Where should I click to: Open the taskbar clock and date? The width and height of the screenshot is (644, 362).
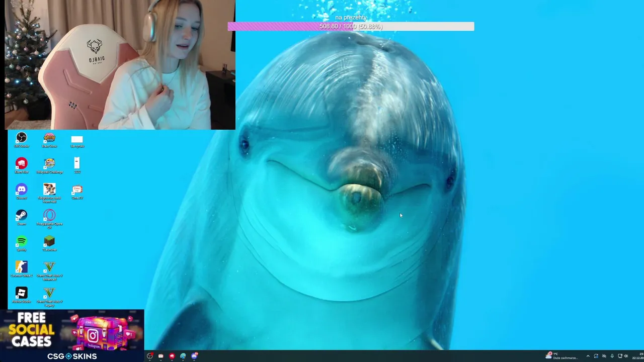638,356
